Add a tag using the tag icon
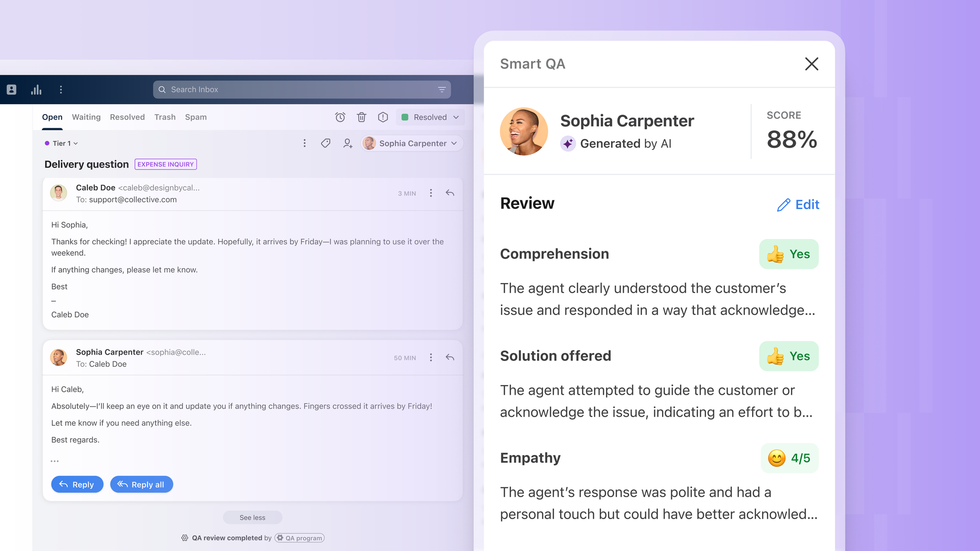Screen dimensions: 980x551 coord(325,143)
